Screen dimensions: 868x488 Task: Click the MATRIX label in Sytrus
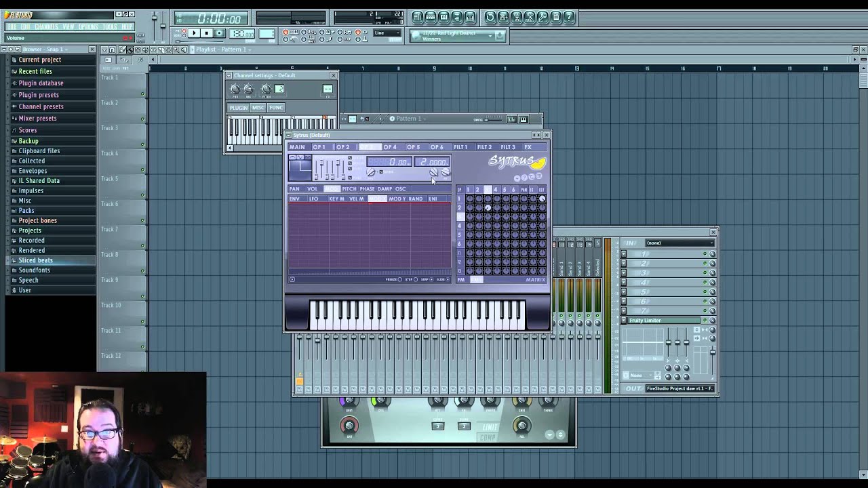coord(536,280)
